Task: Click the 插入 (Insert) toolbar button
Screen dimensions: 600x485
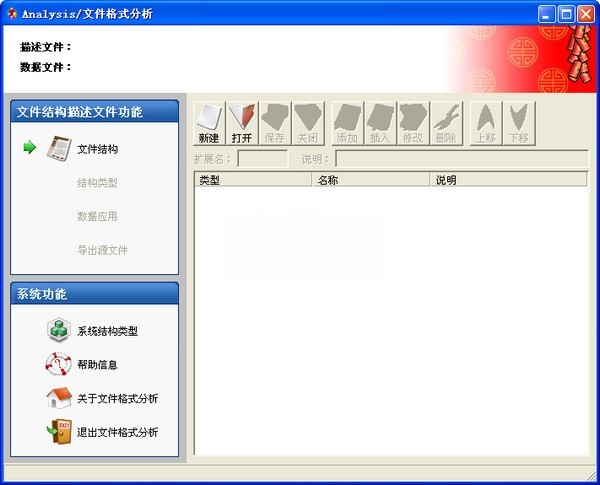Action: 380,124
